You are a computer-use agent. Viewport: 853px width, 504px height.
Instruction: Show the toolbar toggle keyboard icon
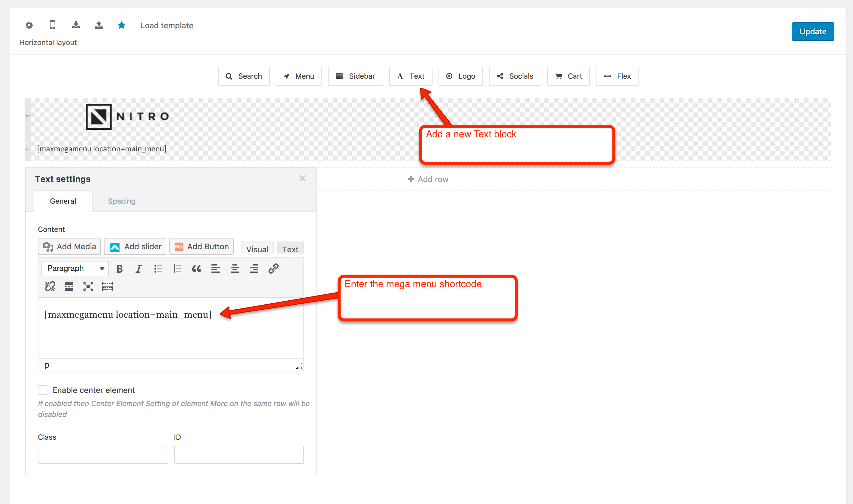coord(107,287)
